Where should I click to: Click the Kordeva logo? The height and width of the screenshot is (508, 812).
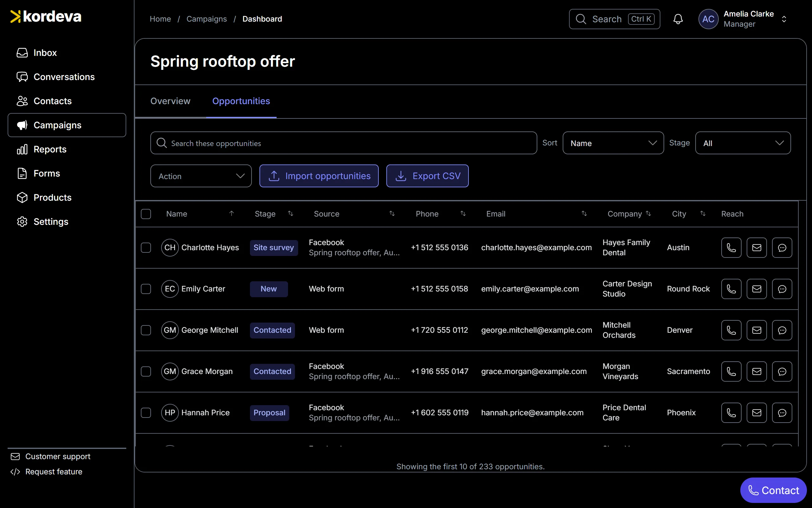(x=46, y=17)
